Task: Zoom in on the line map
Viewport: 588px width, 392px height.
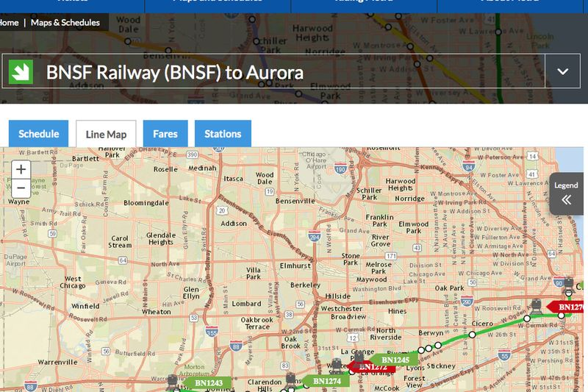Action: (x=21, y=170)
